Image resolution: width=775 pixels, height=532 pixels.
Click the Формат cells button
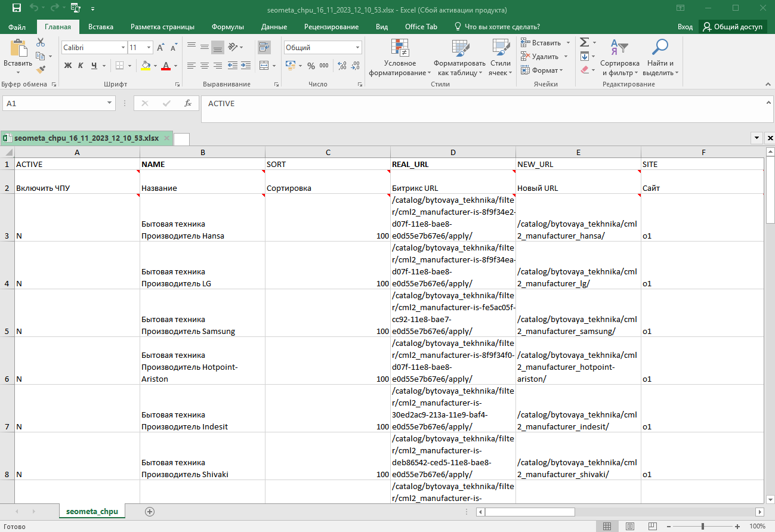(542, 70)
